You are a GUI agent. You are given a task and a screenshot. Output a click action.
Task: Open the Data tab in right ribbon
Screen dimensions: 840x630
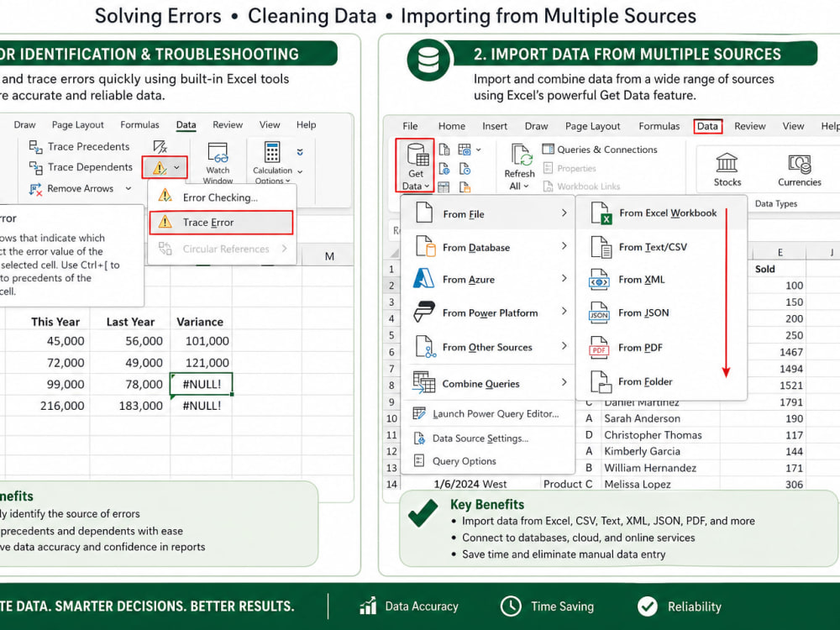coord(707,127)
